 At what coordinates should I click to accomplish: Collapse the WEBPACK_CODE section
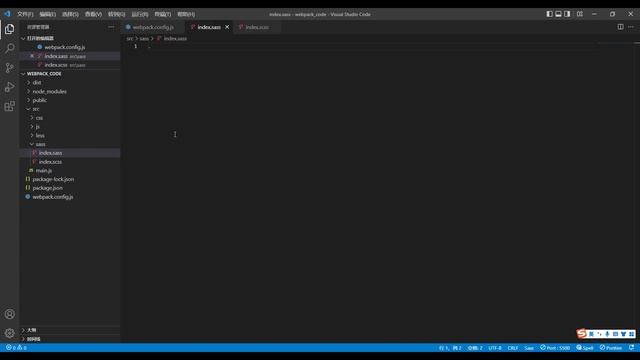23,73
